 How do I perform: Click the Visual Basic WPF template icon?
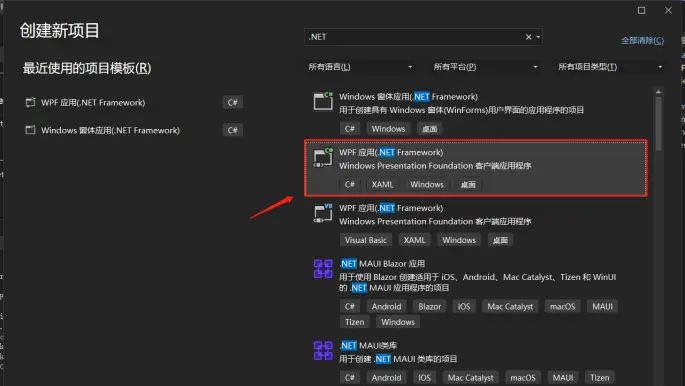(323, 213)
